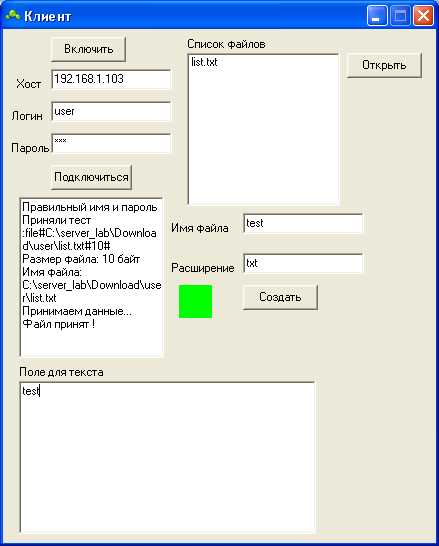Click the Открыть button
This screenshot has width=439, height=546.
[384, 65]
